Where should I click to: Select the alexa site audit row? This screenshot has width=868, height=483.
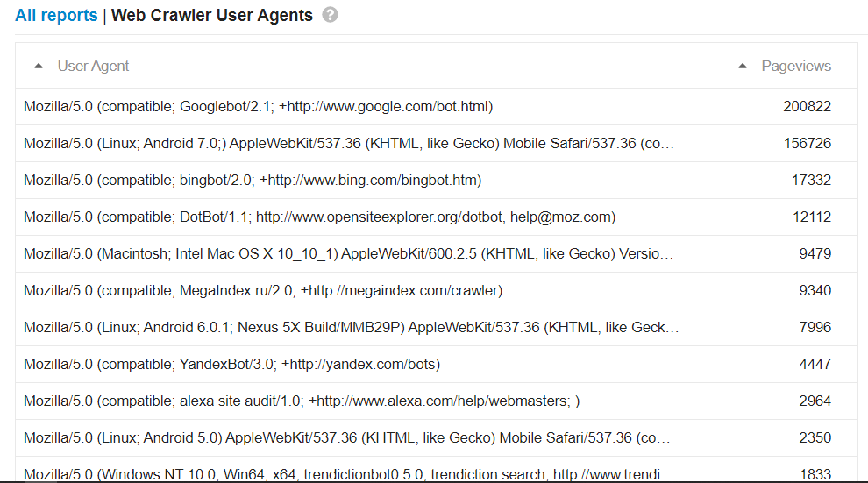437,401
